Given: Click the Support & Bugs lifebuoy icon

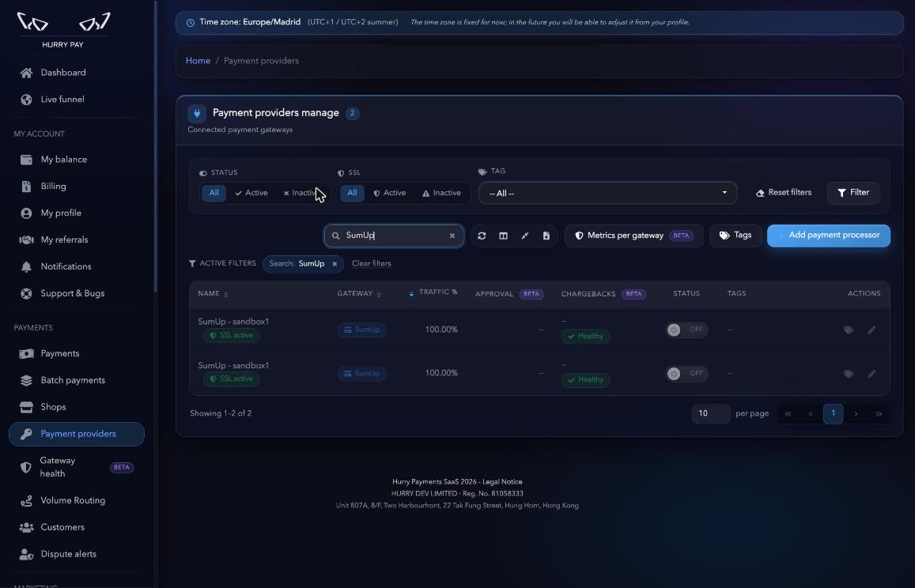Looking at the screenshot, I should (26, 293).
